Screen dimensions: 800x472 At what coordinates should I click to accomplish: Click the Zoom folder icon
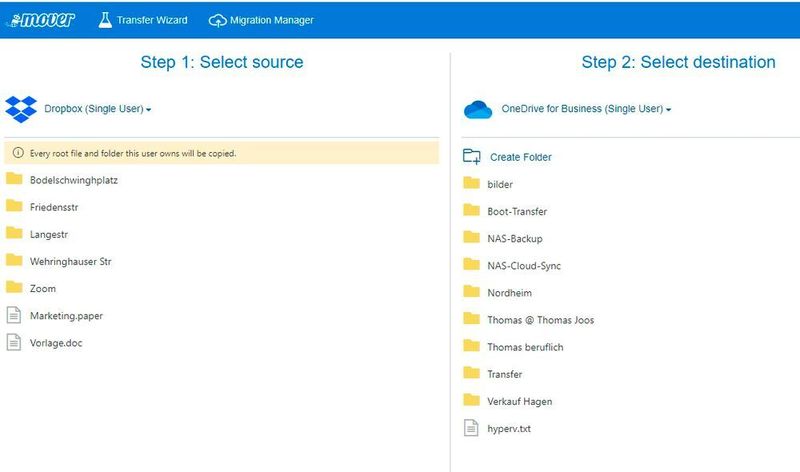click(14, 287)
